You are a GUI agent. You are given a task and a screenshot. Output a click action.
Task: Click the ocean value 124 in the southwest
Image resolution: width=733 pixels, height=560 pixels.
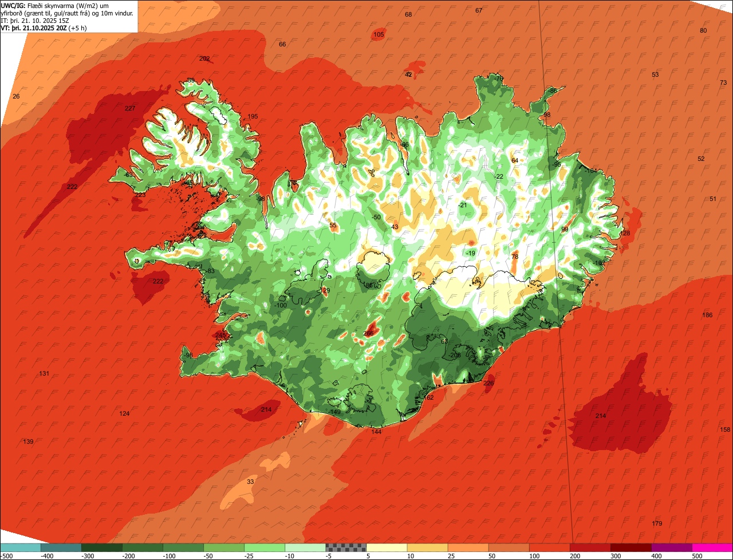[124, 413]
